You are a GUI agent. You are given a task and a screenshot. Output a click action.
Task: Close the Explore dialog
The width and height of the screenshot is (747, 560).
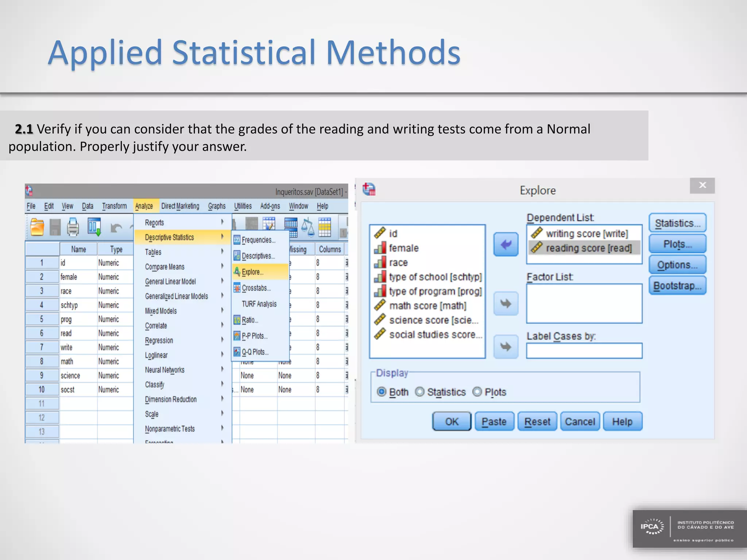(x=702, y=185)
